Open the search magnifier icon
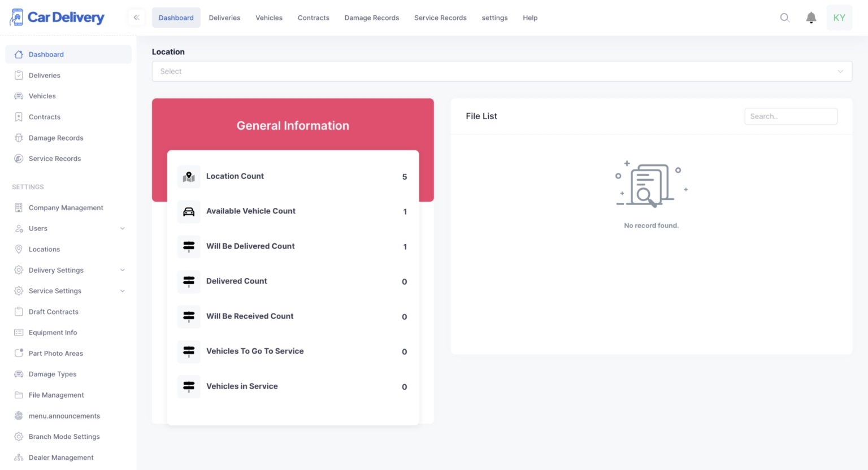This screenshot has width=868, height=470. pyautogui.click(x=785, y=18)
